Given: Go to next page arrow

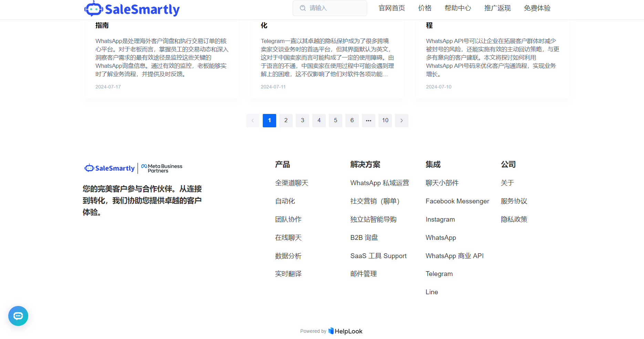Looking at the screenshot, I should tap(402, 120).
